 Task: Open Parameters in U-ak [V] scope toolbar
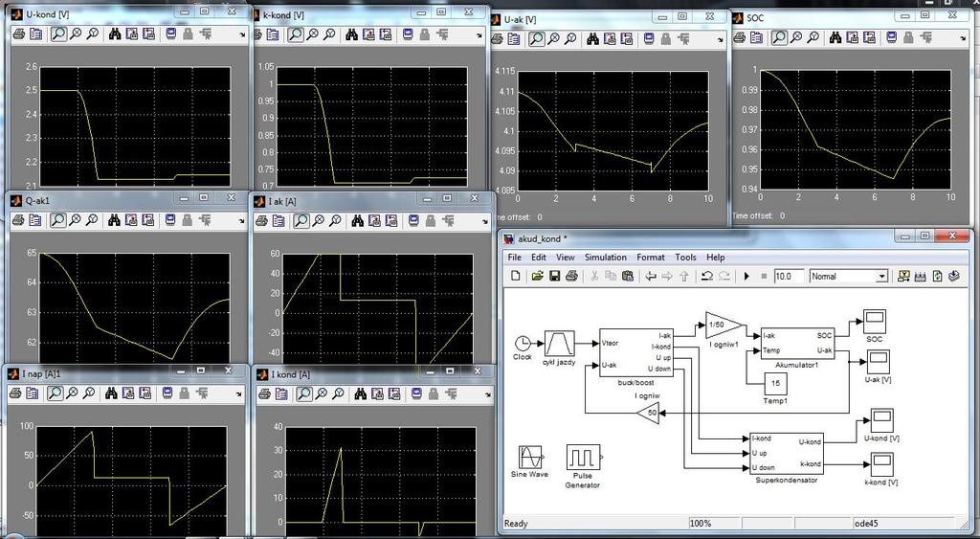click(x=513, y=38)
